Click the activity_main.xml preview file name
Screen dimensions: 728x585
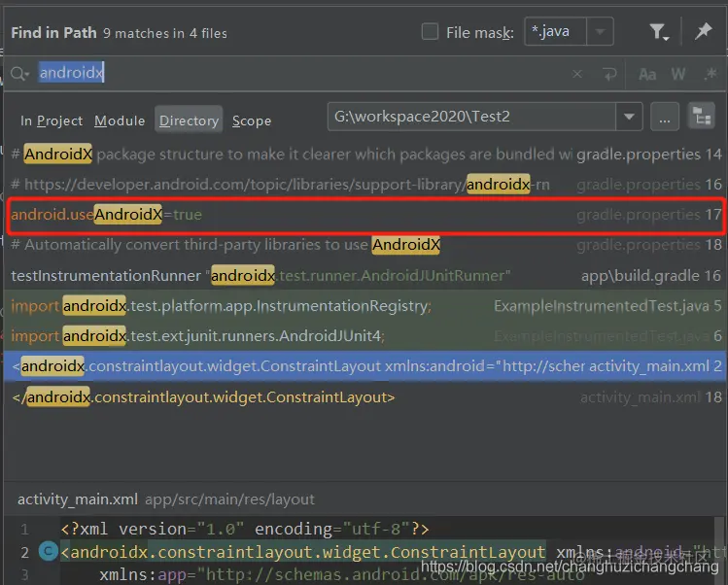click(x=78, y=499)
